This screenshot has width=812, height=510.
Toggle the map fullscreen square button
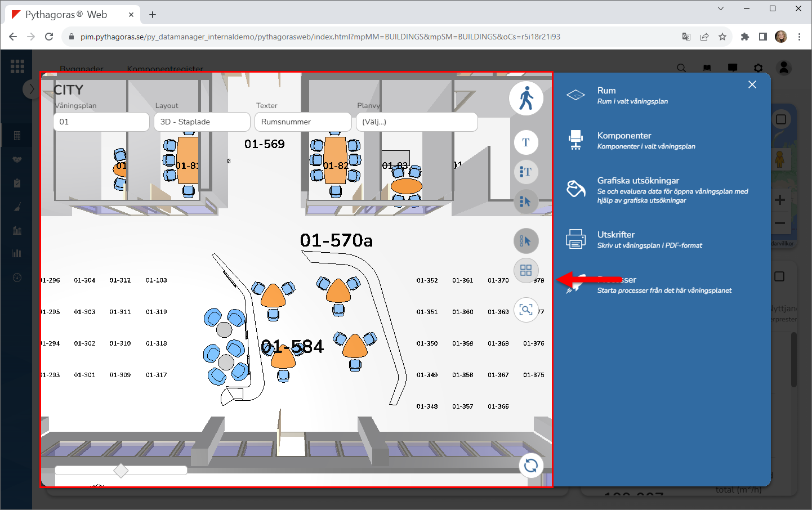pyautogui.click(x=781, y=119)
